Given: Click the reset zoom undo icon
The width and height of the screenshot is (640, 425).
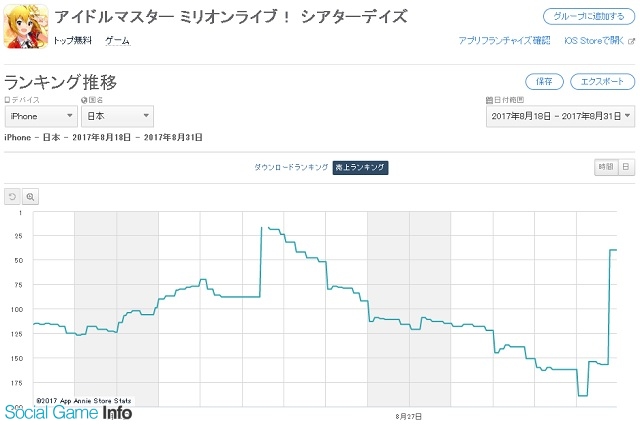Looking at the screenshot, I should click(x=12, y=197).
